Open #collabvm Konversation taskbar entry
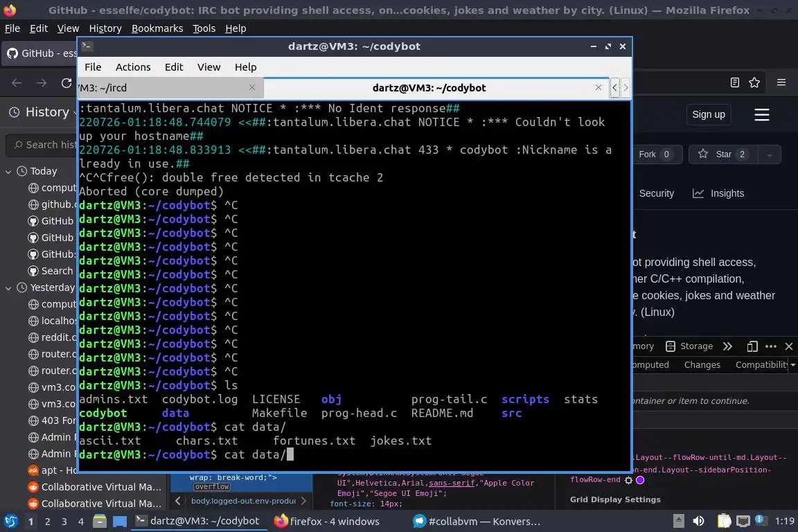This screenshot has width=798, height=532. pyautogui.click(x=477, y=522)
